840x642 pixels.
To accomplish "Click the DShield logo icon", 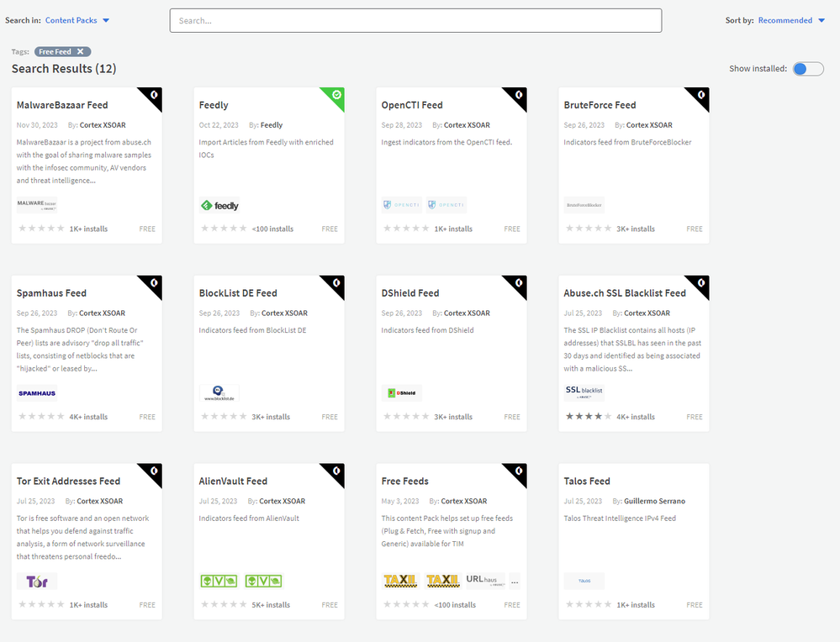I will [402, 393].
